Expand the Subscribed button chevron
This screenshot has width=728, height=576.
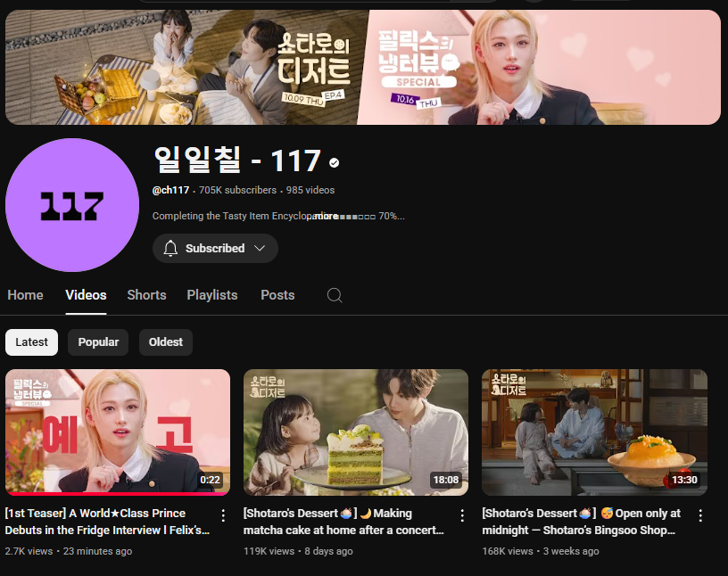[x=260, y=248]
